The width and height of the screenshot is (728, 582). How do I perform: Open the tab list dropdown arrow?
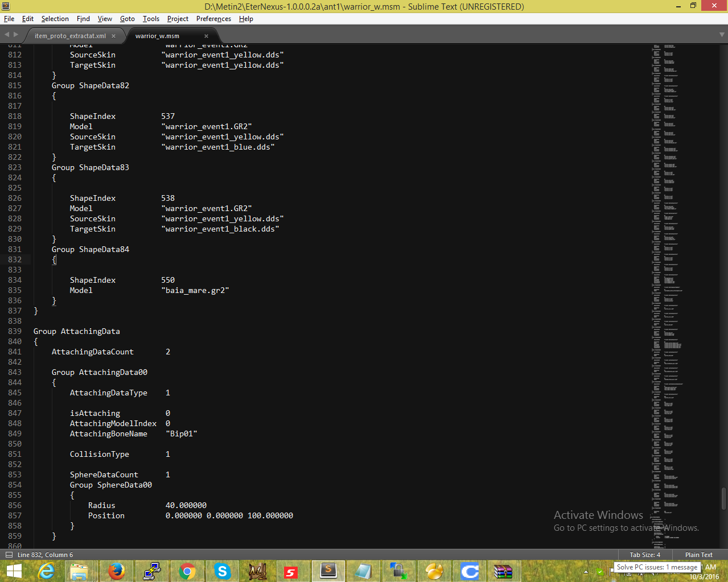722,35
